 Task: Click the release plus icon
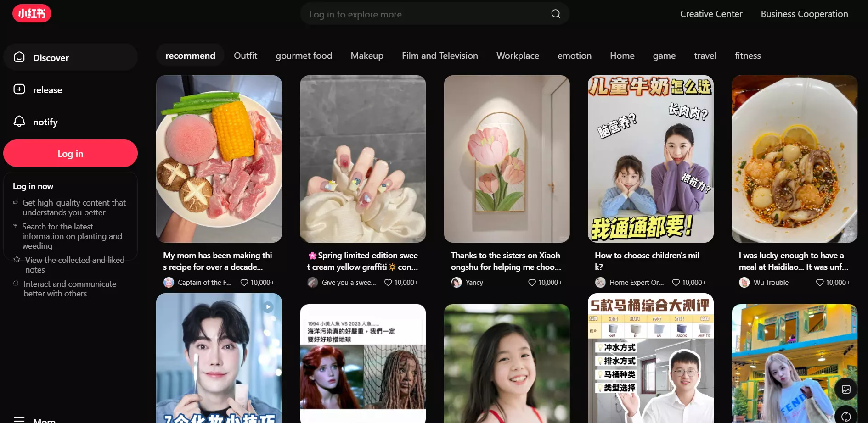coord(19,89)
